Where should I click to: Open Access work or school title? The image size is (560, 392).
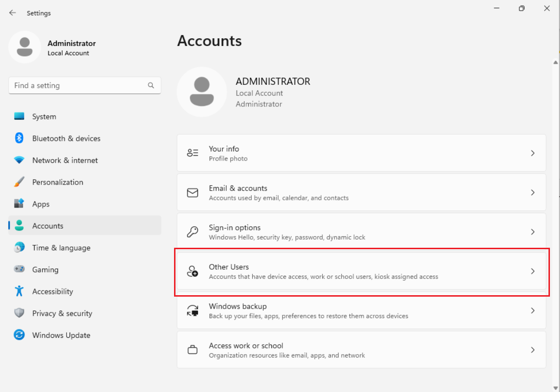(245, 346)
